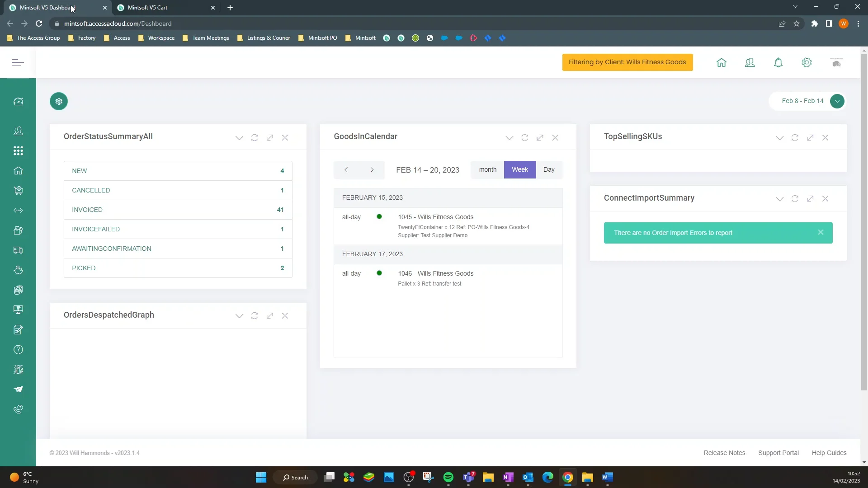
Task: Click the home icon in top header
Action: point(722,63)
